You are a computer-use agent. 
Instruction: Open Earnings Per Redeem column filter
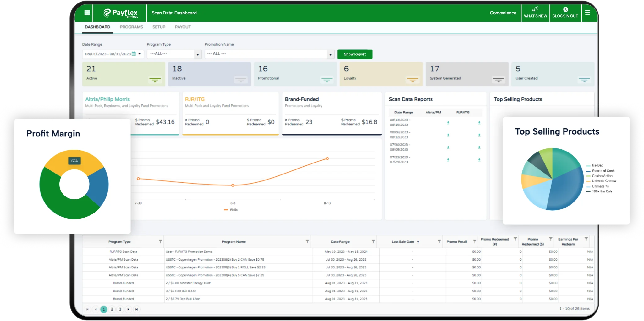[x=586, y=239]
